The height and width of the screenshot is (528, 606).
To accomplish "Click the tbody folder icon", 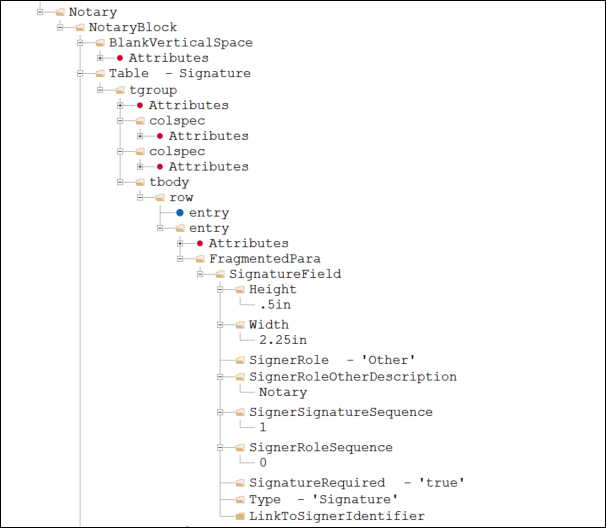I will click(140, 182).
